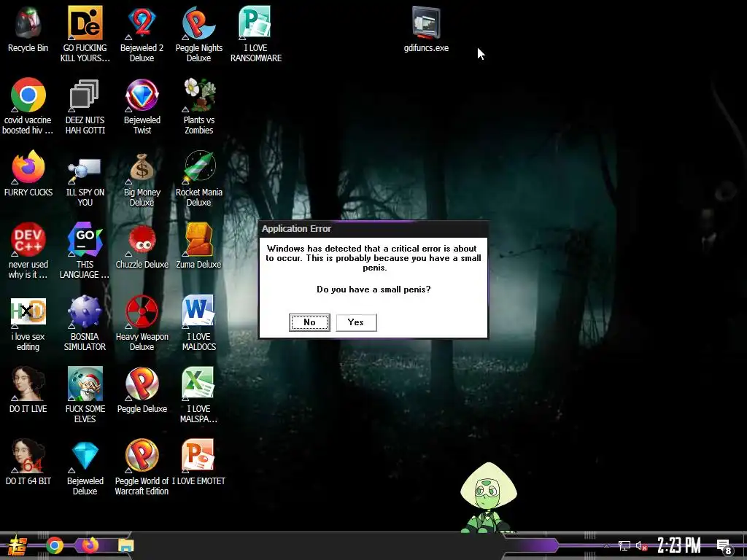This screenshot has width=747, height=560.
Task: Open the notification center icon
Action: [724, 547]
